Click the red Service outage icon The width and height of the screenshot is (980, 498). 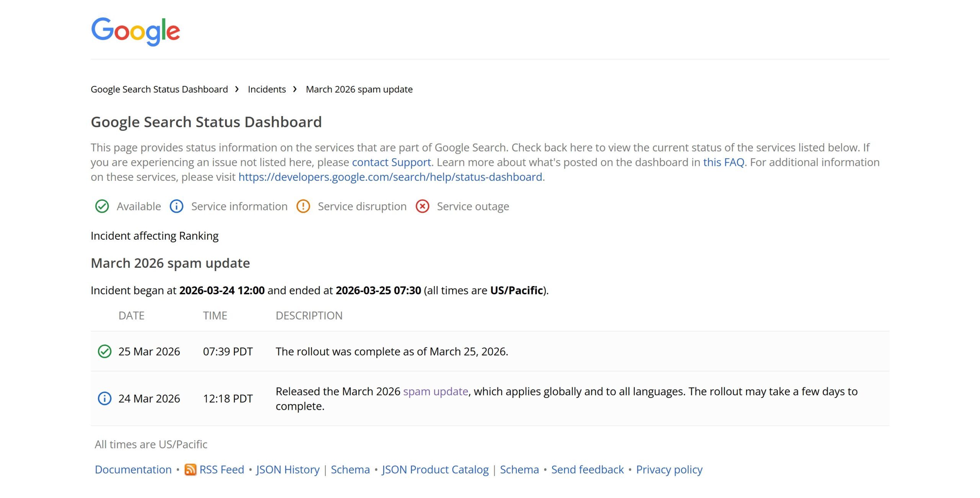pyautogui.click(x=422, y=206)
